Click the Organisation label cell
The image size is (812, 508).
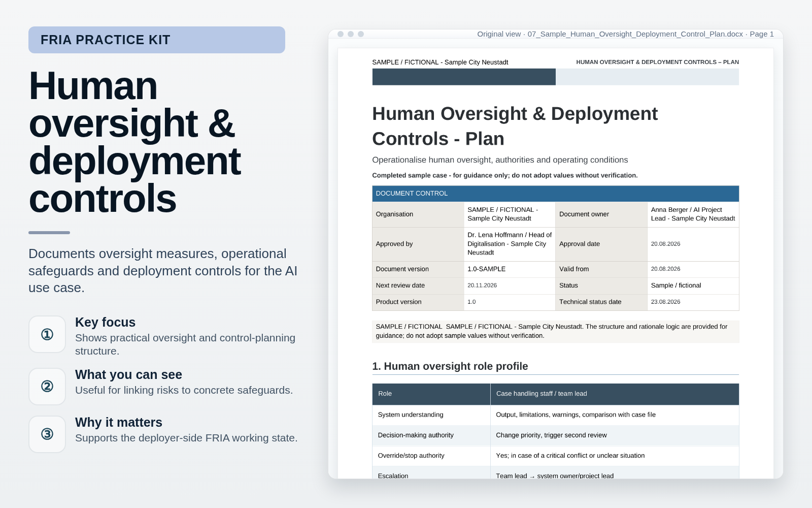[x=418, y=214]
